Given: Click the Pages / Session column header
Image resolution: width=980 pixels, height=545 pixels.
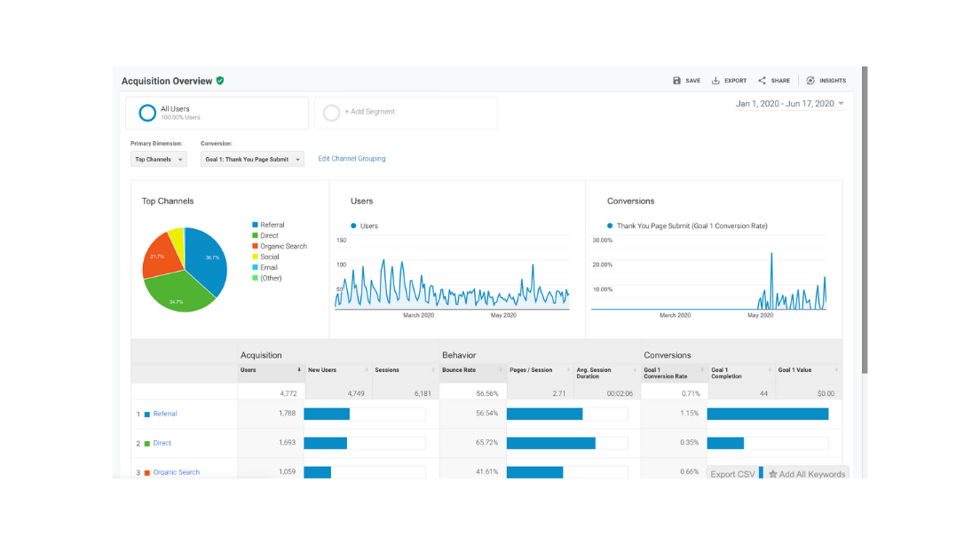Looking at the screenshot, I should 531,370.
